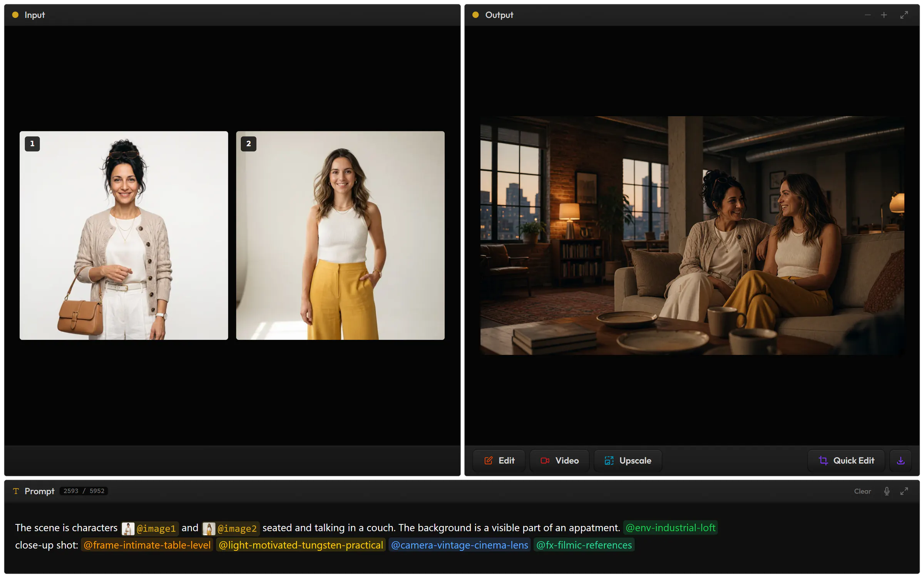Click the Input panel title
This screenshot has height=578, width=924.
[35, 15]
